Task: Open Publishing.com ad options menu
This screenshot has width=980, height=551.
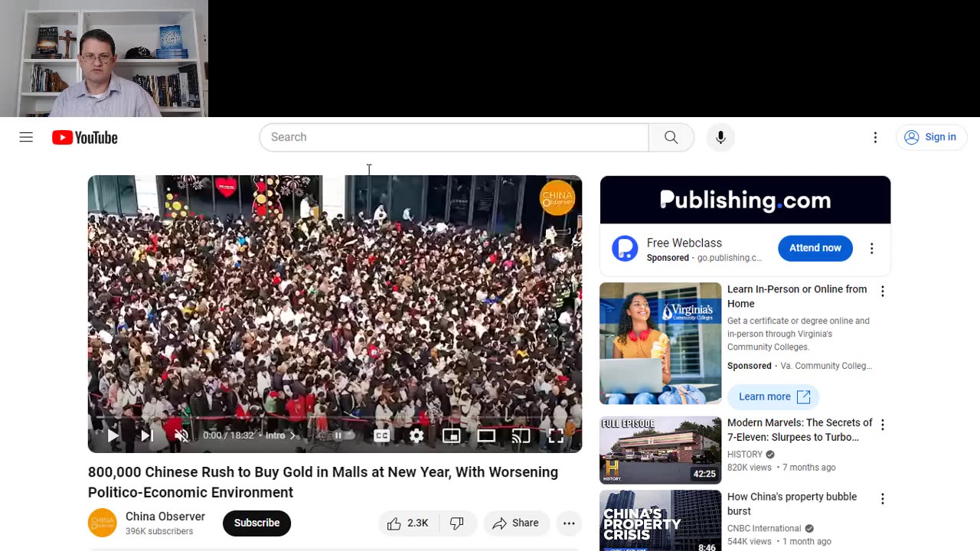Action: click(871, 248)
